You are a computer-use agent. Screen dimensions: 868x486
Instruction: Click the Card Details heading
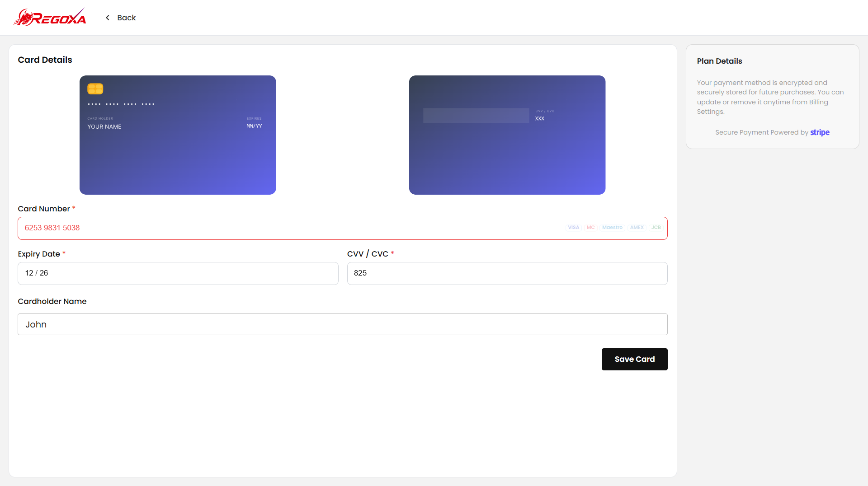click(x=45, y=60)
